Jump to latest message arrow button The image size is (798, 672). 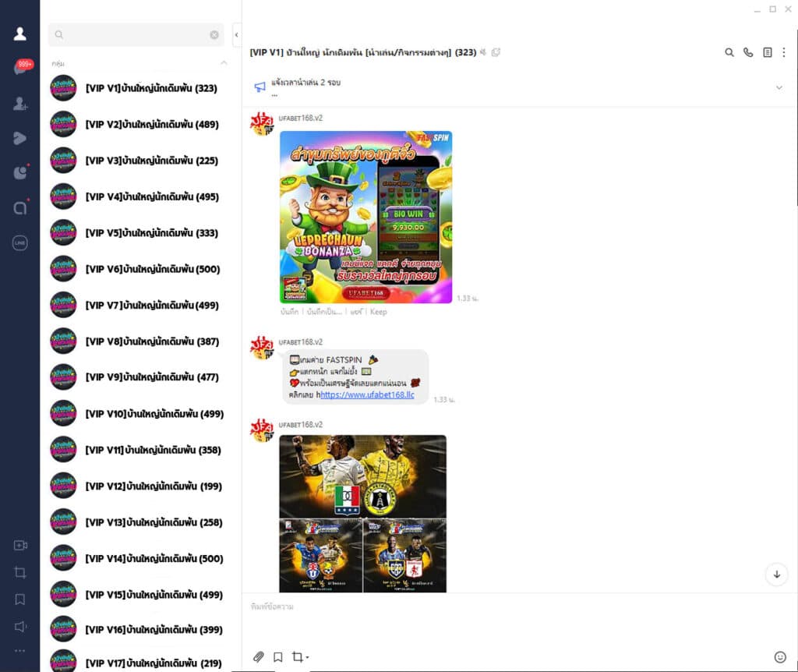pyautogui.click(x=777, y=575)
